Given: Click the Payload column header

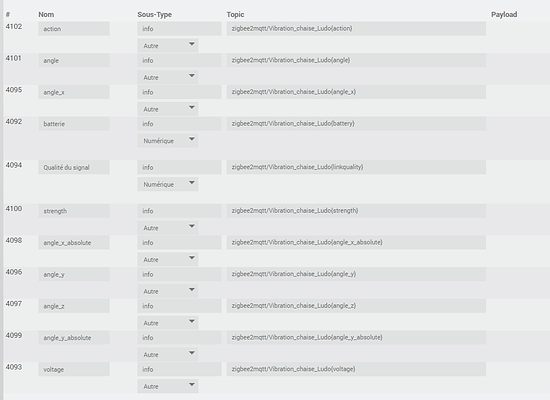Looking at the screenshot, I should (504, 14).
